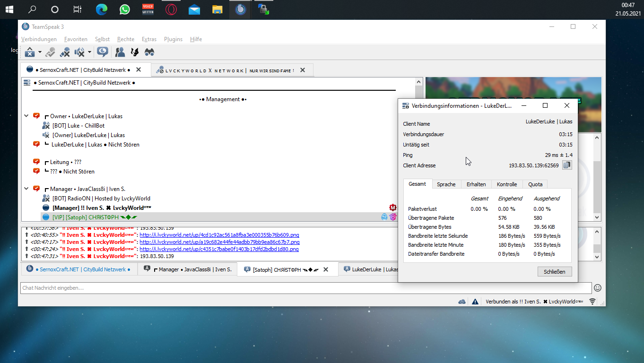
Task: Open the c4351c7babe0f screenshot link in chat
Action: coord(219,249)
